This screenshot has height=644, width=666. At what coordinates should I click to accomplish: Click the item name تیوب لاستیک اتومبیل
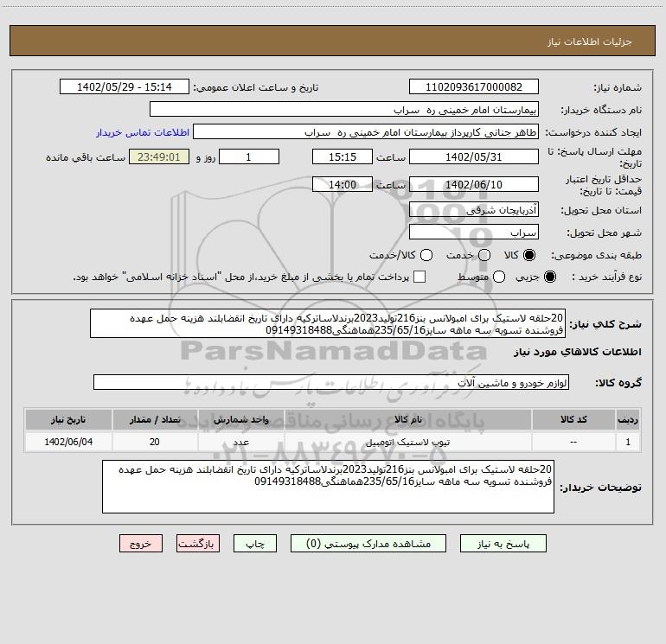[407, 442]
